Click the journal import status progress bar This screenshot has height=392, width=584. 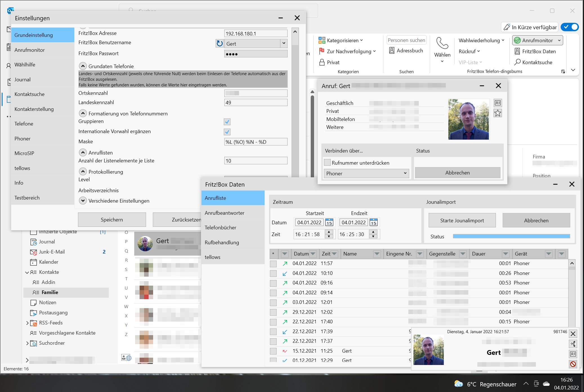[511, 236]
